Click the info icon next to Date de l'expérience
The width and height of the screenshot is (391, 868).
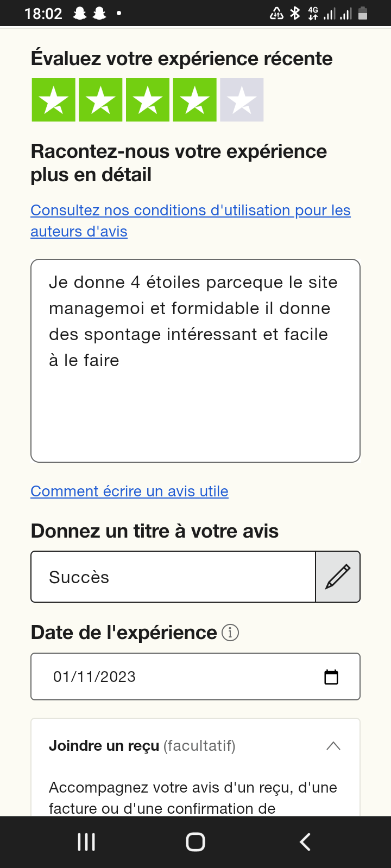[230, 633]
